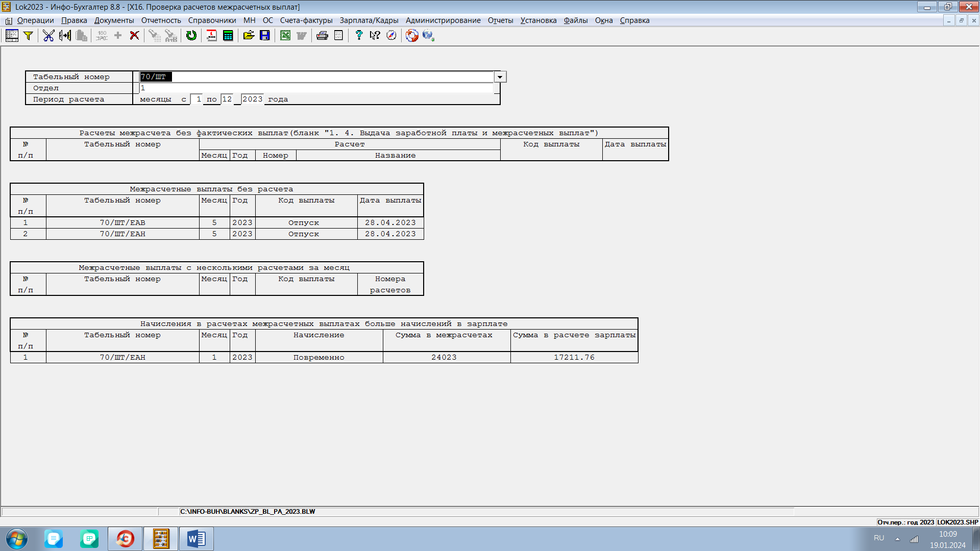This screenshot has height=551, width=980.
Task: Click the year 2023 period field
Action: coord(252,99)
